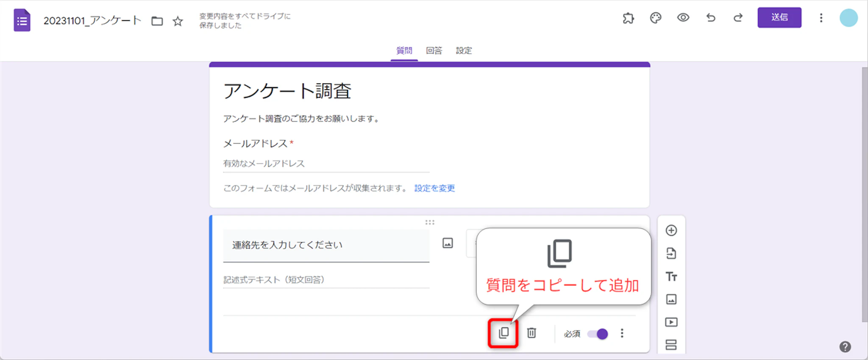
Task: Click the duplicate question icon
Action: pyautogui.click(x=503, y=333)
